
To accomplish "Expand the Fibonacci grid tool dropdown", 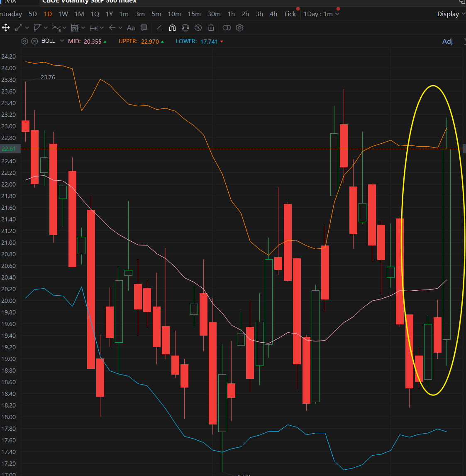I will (x=83, y=28).
